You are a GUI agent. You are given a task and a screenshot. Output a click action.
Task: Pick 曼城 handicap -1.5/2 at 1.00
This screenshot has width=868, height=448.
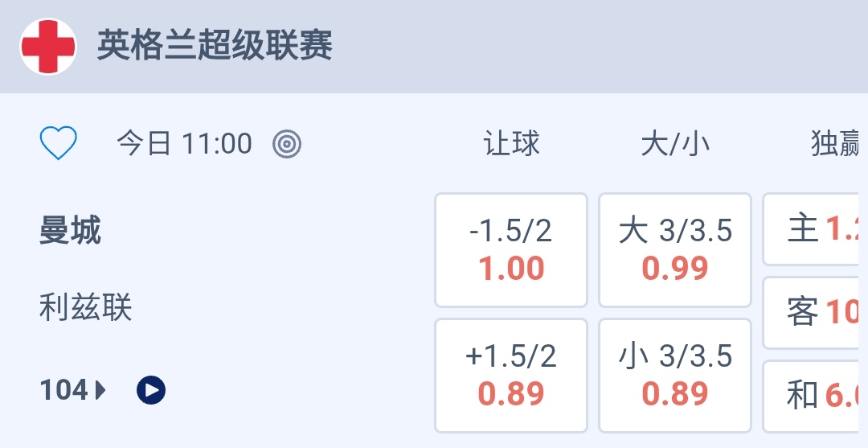click(x=511, y=250)
